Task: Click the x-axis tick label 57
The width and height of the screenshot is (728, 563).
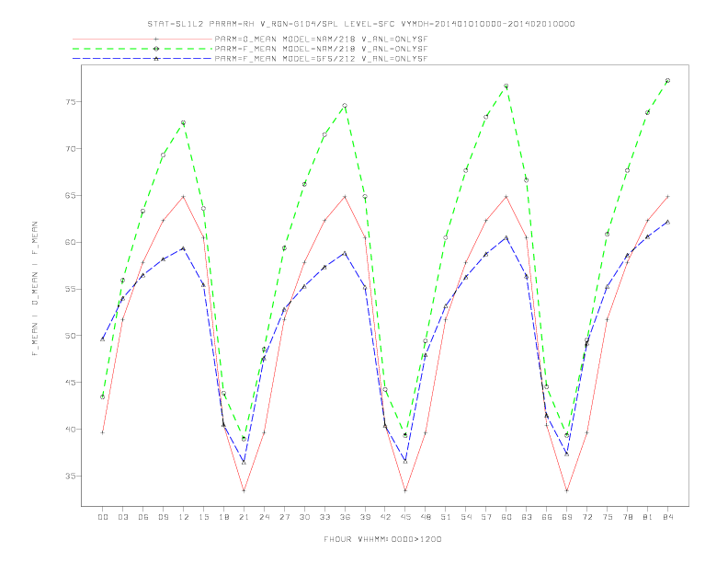Action: [x=486, y=517]
